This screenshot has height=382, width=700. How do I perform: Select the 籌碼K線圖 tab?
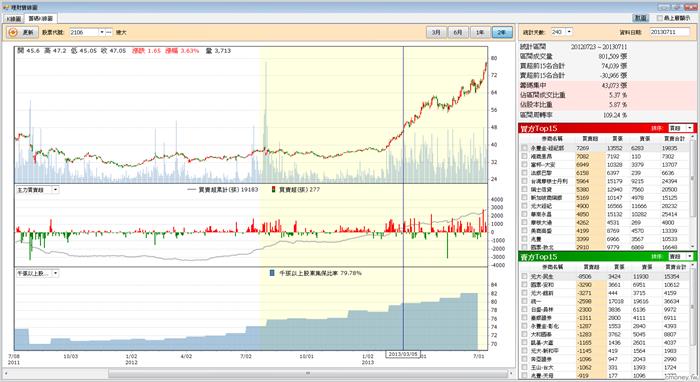[x=41, y=18]
